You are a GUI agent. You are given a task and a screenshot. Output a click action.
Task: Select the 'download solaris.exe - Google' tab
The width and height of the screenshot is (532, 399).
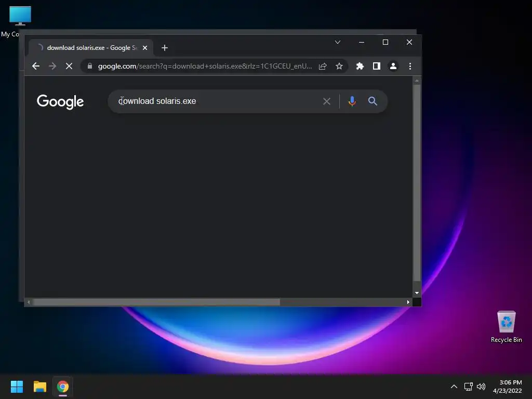pyautogui.click(x=91, y=48)
